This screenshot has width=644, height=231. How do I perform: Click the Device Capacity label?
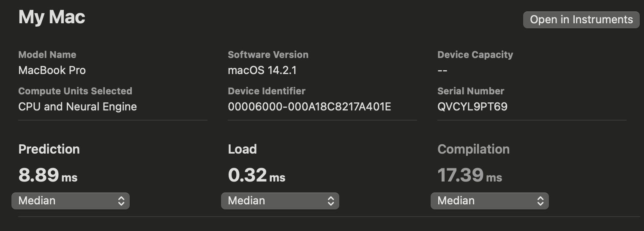(x=475, y=55)
